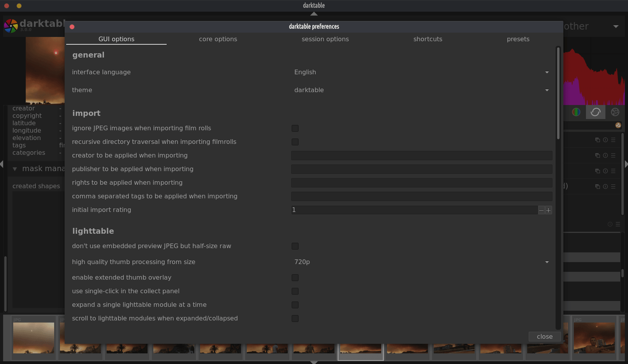Toggle use single-click in collect panel
This screenshot has width=628, height=364.
[x=295, y=291]
